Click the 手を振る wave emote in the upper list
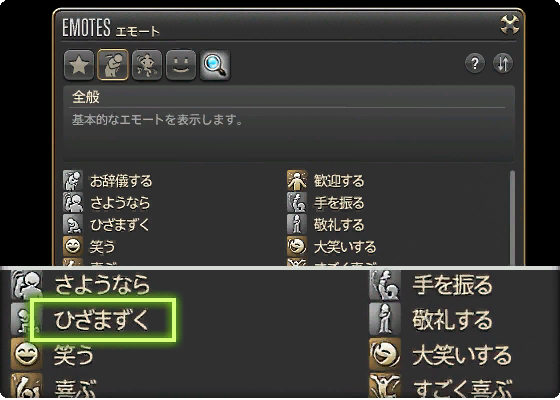 339,203
